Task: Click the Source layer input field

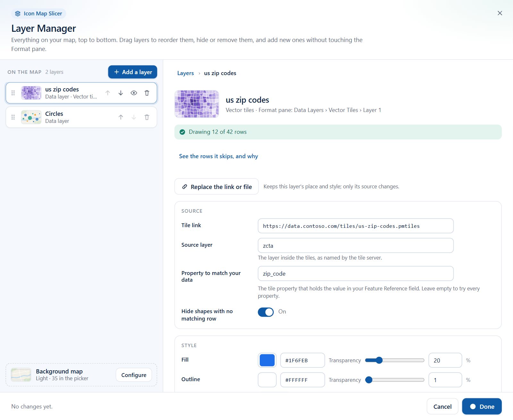Action: point(356,246)
